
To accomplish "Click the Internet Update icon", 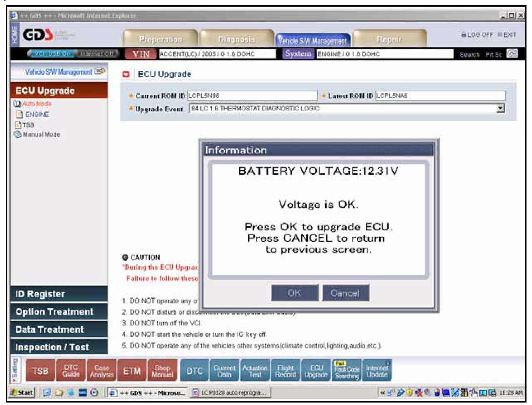I will click(377, 371).
